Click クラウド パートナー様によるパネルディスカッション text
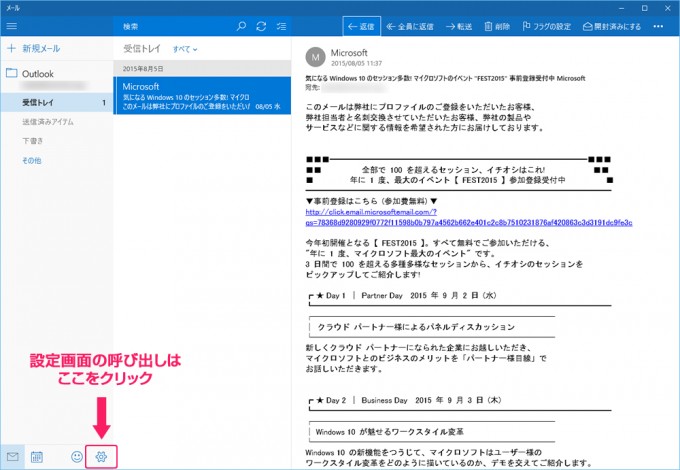The image size is (680, 470). click(416, 327)
